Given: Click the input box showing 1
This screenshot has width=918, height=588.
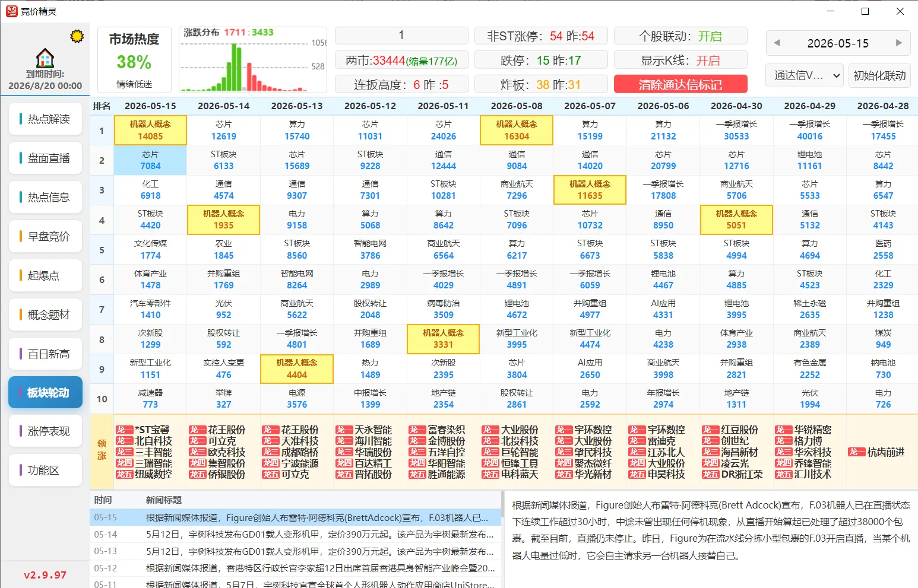Looking at the screenshot, I should (401, 36).
